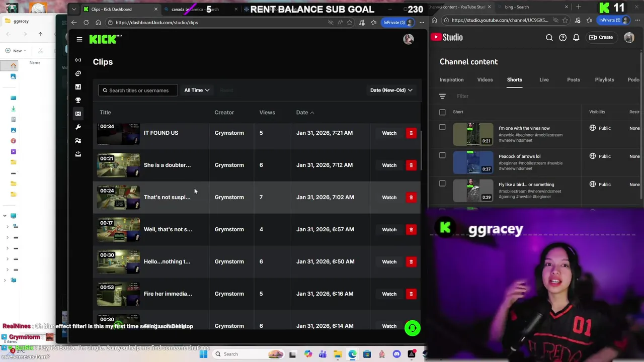Open the analytics chart icon in Kick sidebar

[78, 86]
